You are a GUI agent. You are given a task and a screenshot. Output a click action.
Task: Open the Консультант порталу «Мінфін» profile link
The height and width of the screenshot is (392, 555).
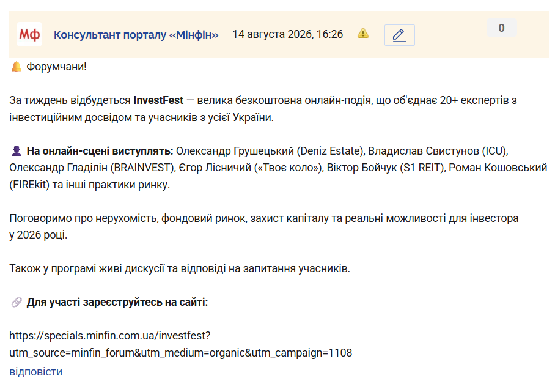pos(136,35)
